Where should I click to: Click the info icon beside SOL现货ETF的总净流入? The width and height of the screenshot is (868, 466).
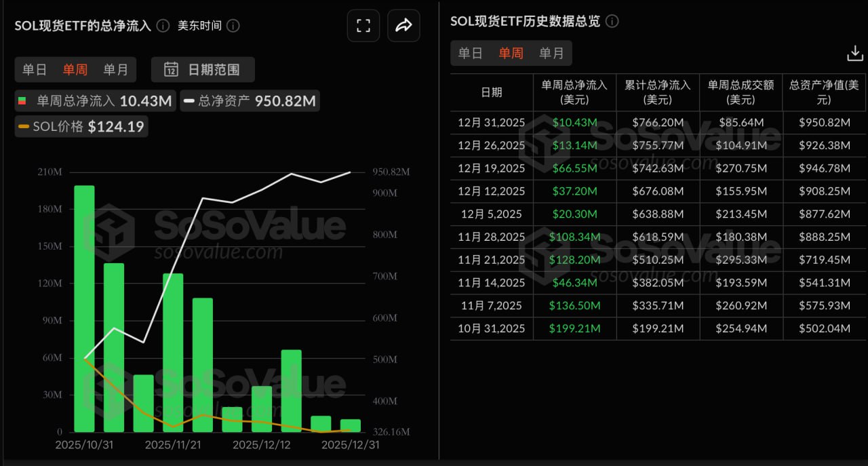[x=161, y=26]
